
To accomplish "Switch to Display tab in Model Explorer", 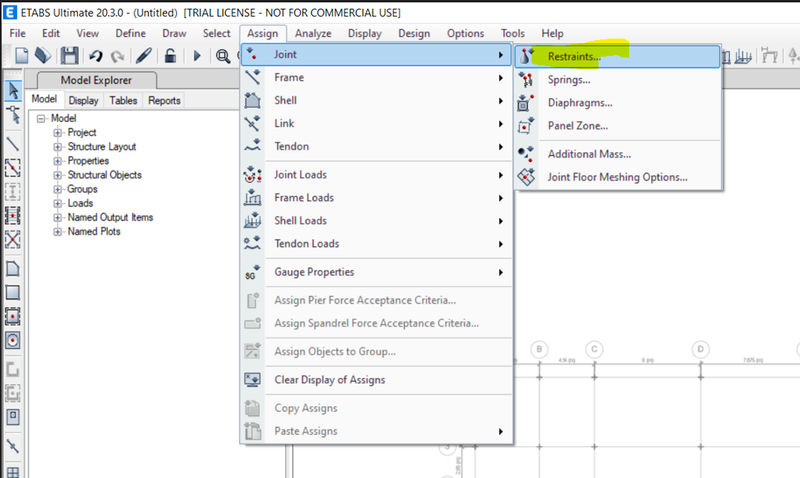I will point(83,100).
